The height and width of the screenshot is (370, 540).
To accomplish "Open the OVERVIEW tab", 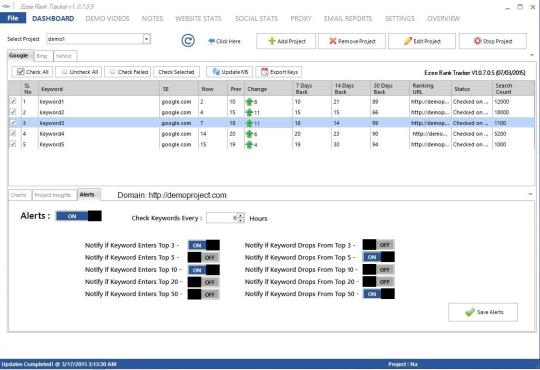I will (443, 19).
